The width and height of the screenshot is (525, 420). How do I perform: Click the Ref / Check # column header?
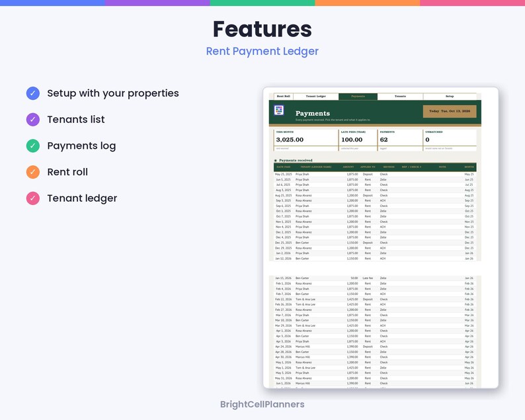click(x=411, y=167)
